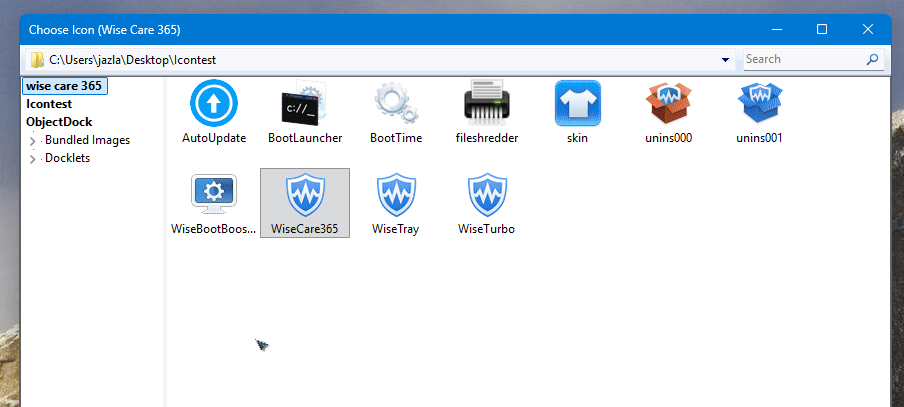Click the folder path address bar
The width and height of the screenshot is (904, 407).
click(x=380, y=60)
